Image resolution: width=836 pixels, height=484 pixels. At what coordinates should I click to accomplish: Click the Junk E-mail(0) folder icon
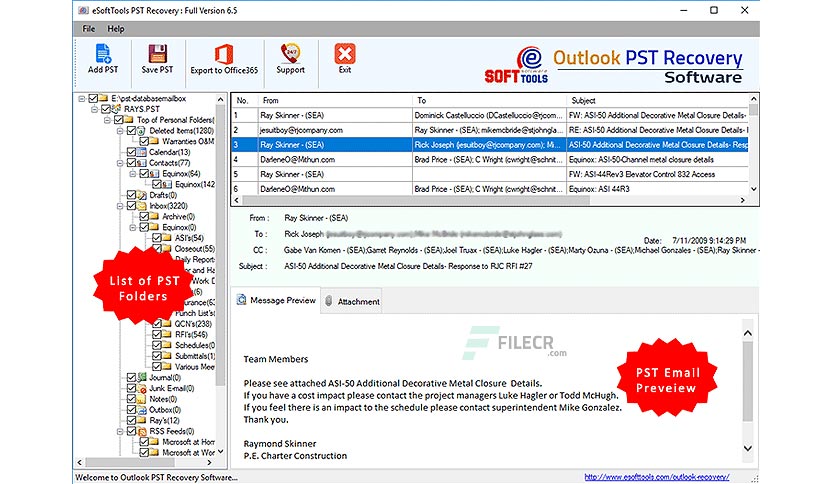click(x=141, y=388)
